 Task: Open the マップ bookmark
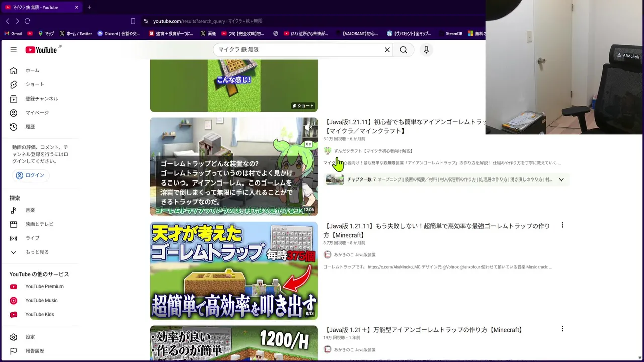[46, 34]
